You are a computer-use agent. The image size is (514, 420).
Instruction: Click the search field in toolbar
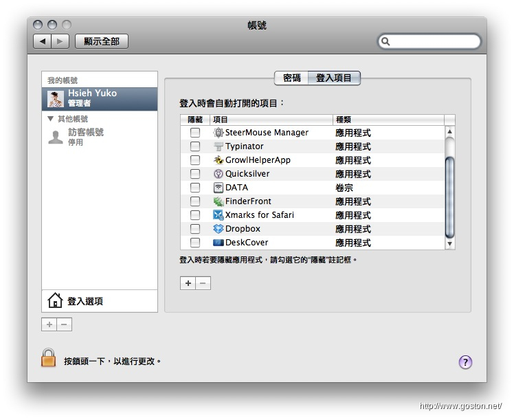(x=433, y=42)
